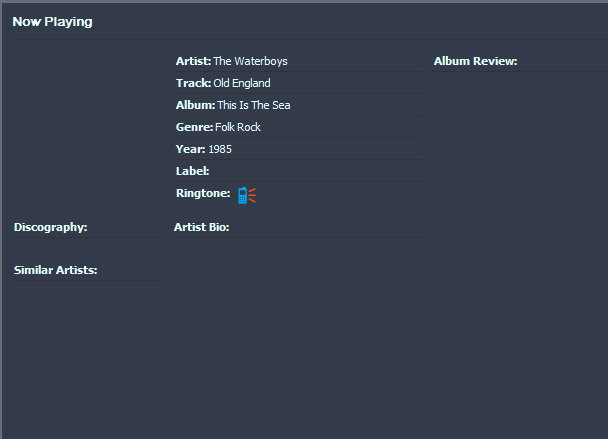Click the Similar Artists section header
608x439 pixels.
pyautogui.click(x=55, y=270)
